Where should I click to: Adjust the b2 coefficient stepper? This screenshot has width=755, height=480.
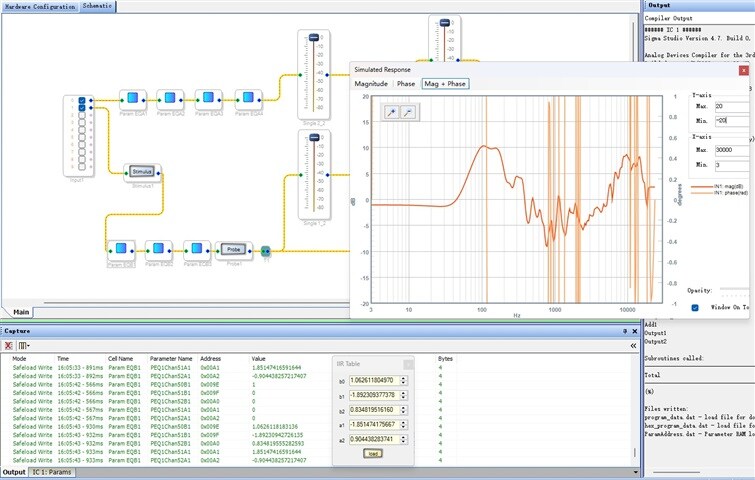pos(404,410)
